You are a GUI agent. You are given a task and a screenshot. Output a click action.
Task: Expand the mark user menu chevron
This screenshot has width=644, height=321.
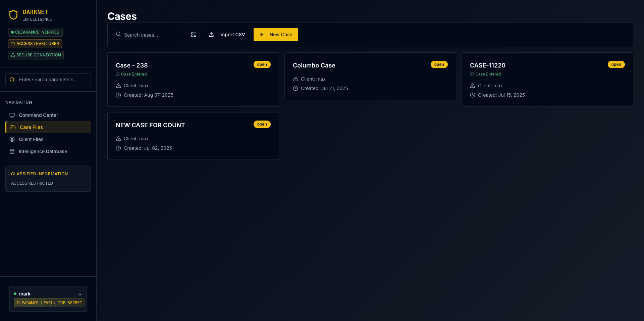[80, 294]
